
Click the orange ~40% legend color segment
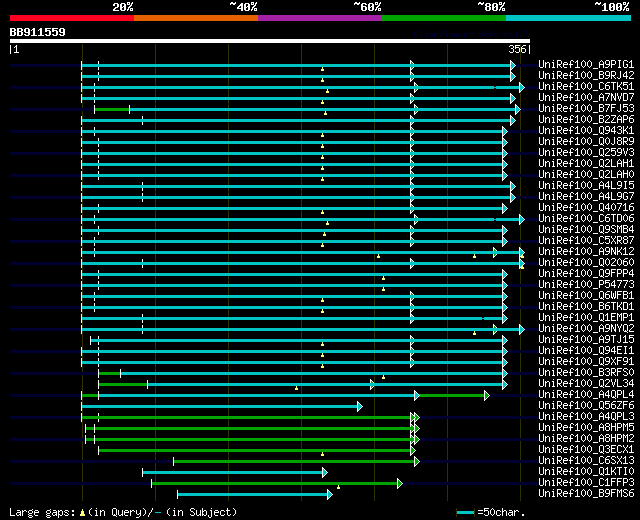tap(196, 18)
